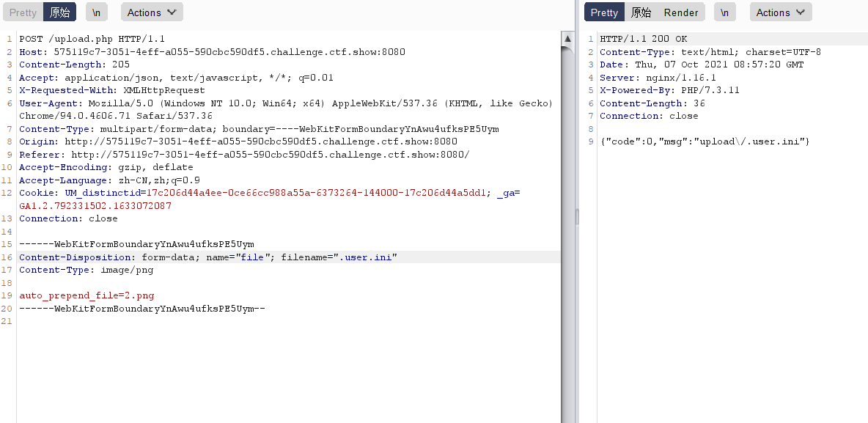Click the Origin header line

click(238, 141)
